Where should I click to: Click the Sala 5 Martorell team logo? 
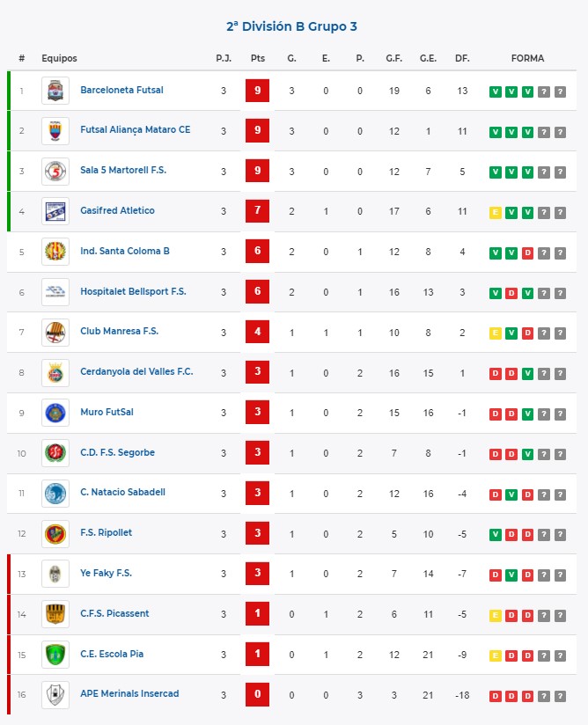[x=55, y=172]
